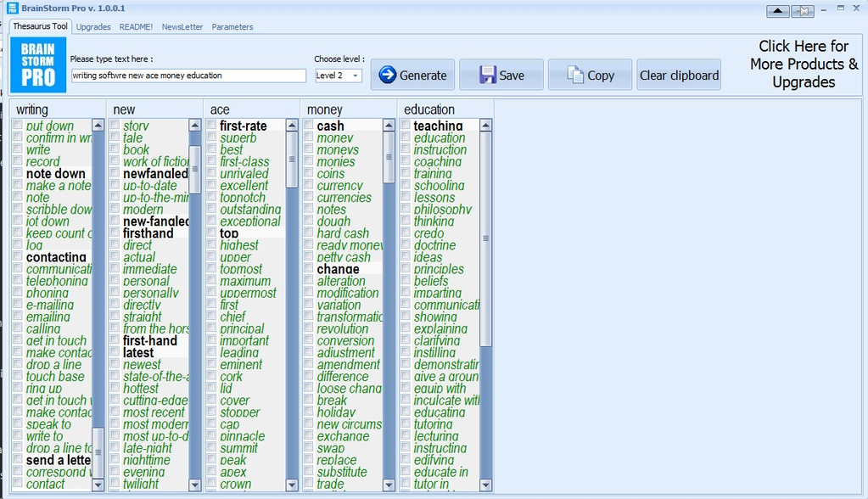This screenshot has width=868, height=499.
Task: Click the BrainStorm Pro logo
Action: click(x=38, y=64)
